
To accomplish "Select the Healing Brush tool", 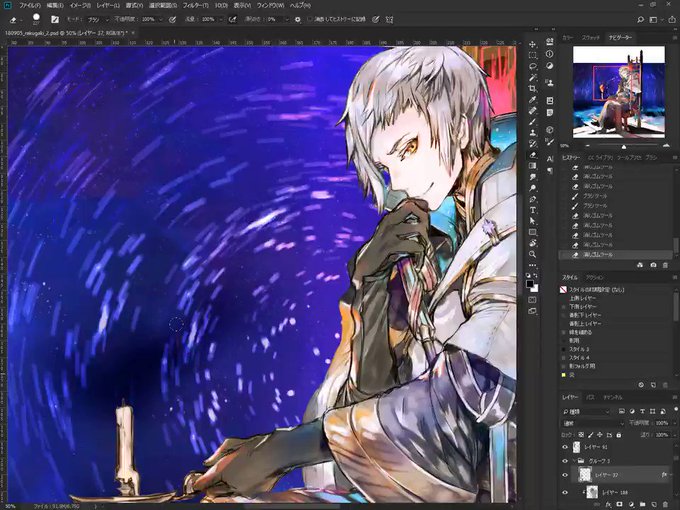I will [x=533, y=111].
